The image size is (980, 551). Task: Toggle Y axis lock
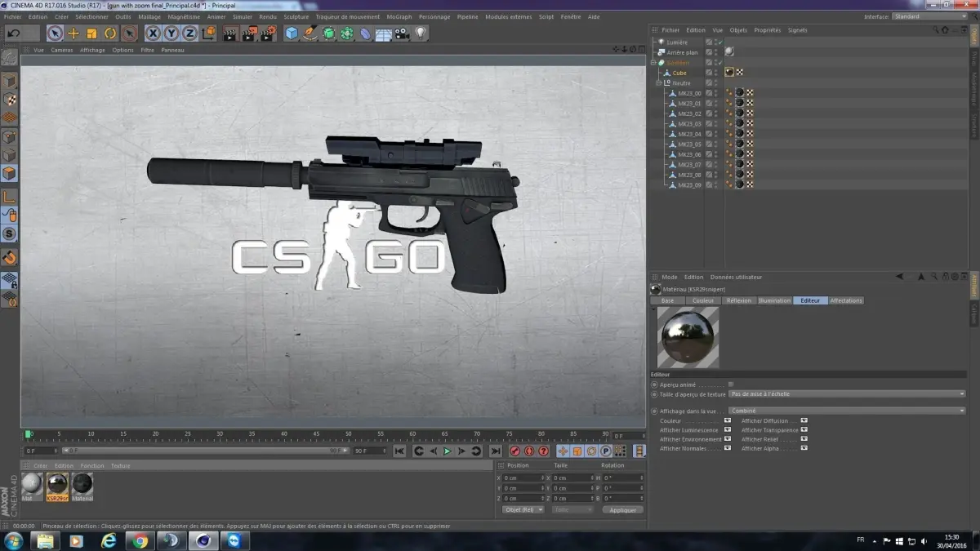pos(171,33)
